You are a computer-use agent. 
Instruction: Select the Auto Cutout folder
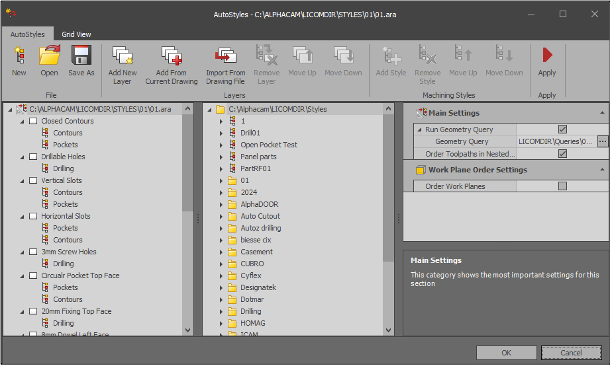point(260,216)
